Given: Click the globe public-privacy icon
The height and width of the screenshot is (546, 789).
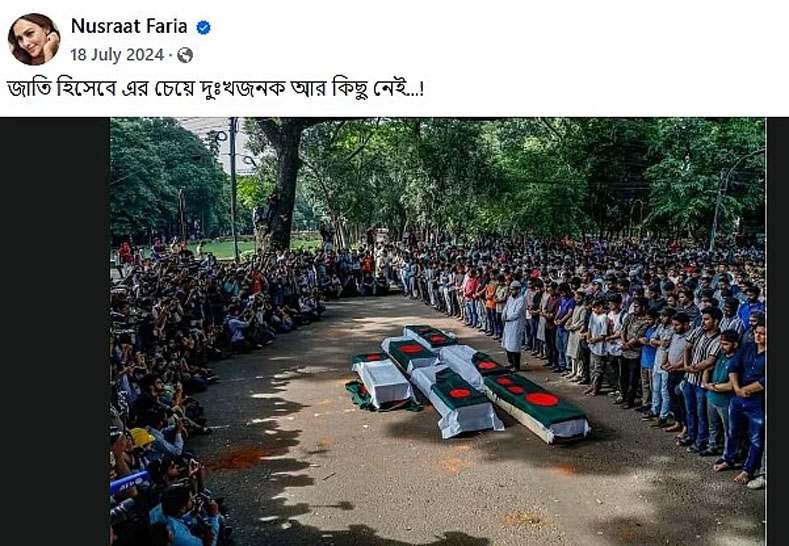Looking at the screenshot, I should (185, 55).
